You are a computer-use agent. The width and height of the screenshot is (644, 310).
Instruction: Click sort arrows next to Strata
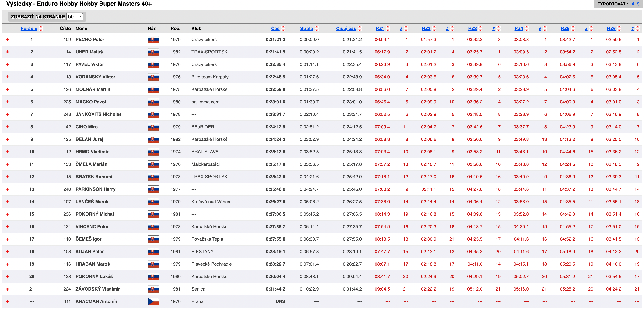tap(317, 29)
